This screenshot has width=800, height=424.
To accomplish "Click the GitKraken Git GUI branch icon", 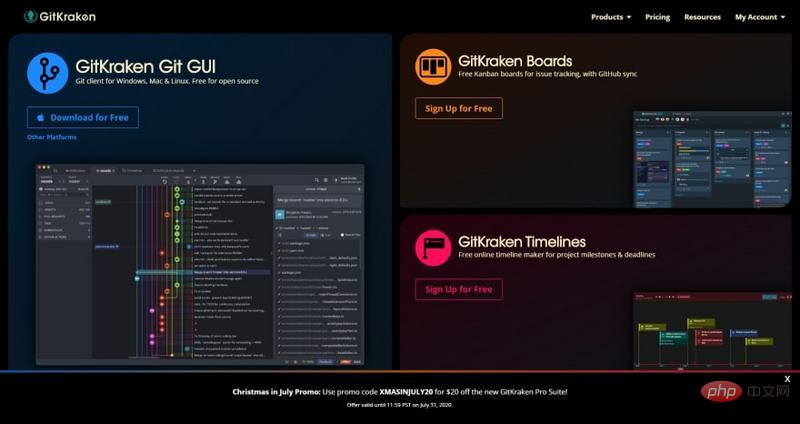I will [x=47, y=73].
